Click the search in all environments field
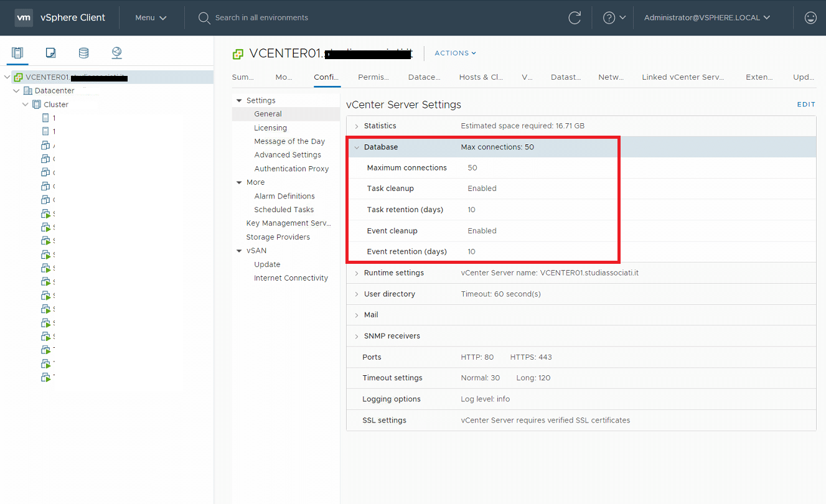This screenshot has width=826, height=504. [x=261, y=18]
